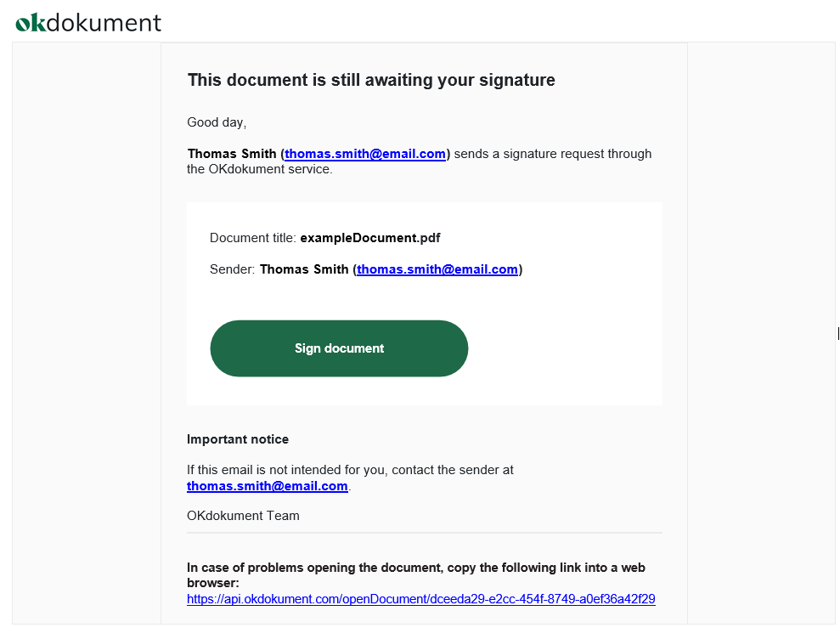Click the green Sign document button

tap(339, 348)
